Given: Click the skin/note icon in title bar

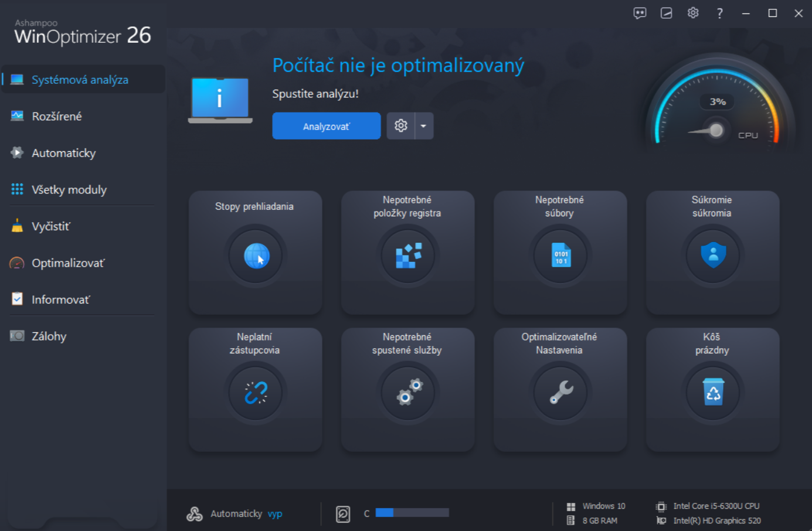Looking at the screenshot, I should pyautogui.click(x=667, y=13).
